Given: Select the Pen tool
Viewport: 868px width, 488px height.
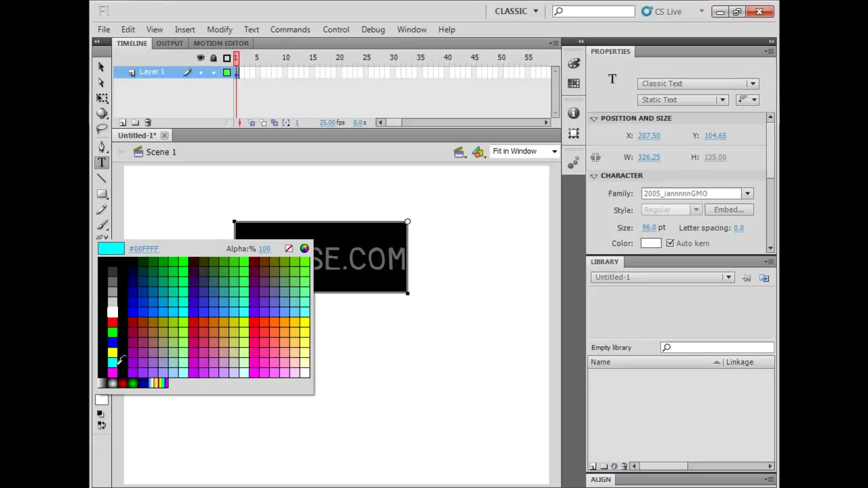Looking at the screenshot, I should click(x=102, y=146).
